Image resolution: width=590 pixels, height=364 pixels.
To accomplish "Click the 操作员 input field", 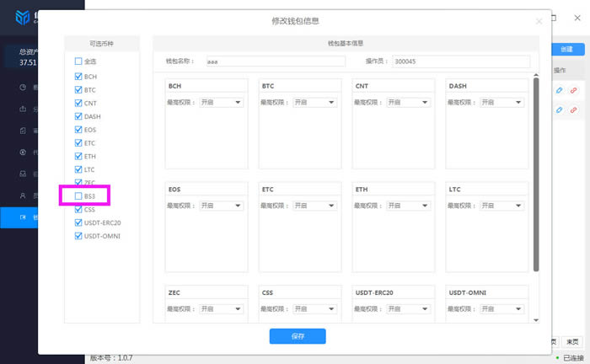I will 461,62.
